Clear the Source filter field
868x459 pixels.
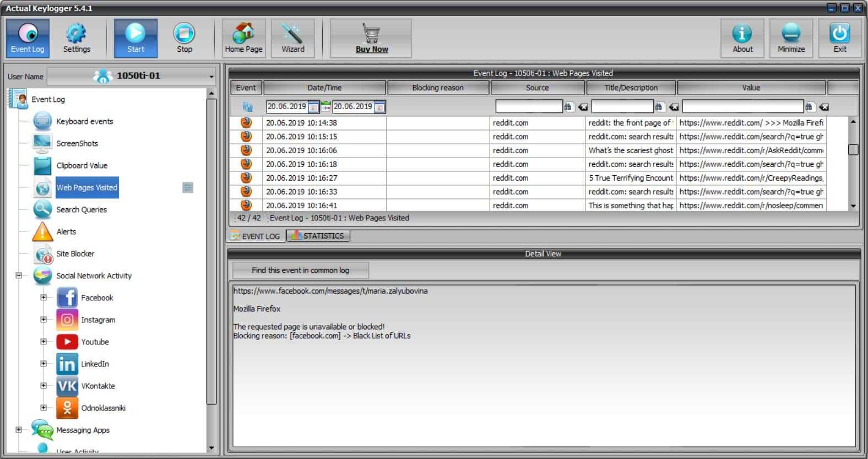click(x=583, y=107)
